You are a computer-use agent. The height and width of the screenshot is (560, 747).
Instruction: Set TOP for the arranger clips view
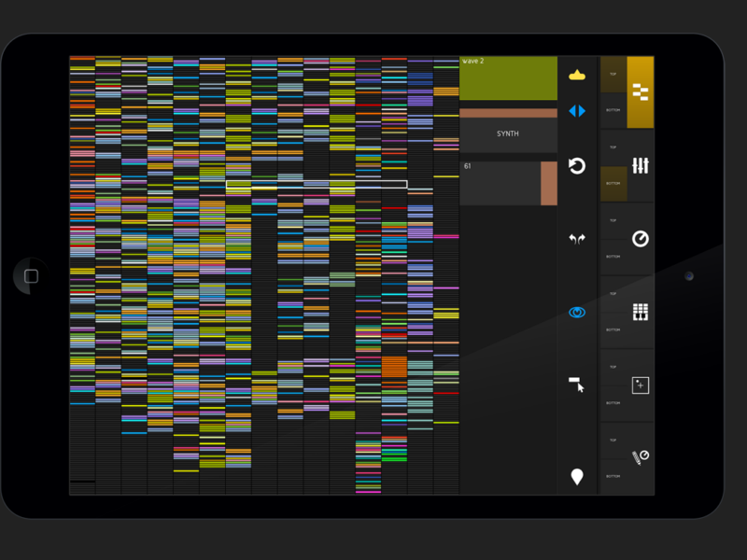[613, 75]
